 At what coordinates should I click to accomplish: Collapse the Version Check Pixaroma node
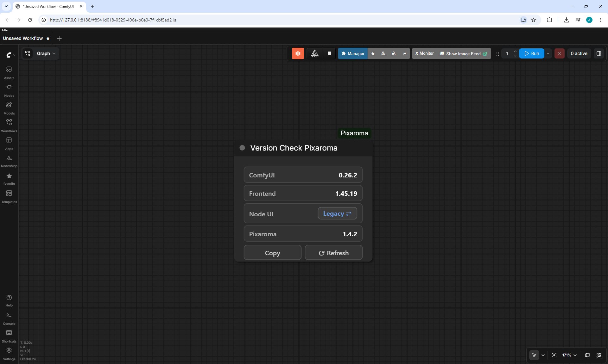[x=242, y=148]
